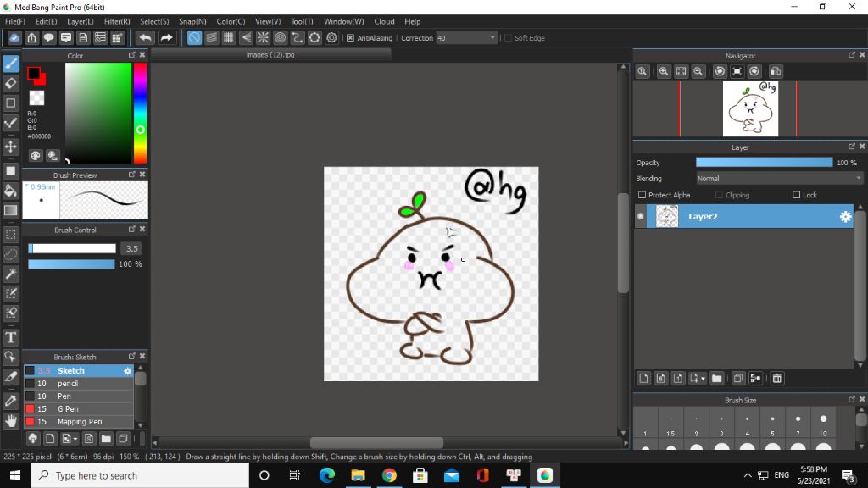
Task: Select the Move tool
Action: [x=11, y=147]
